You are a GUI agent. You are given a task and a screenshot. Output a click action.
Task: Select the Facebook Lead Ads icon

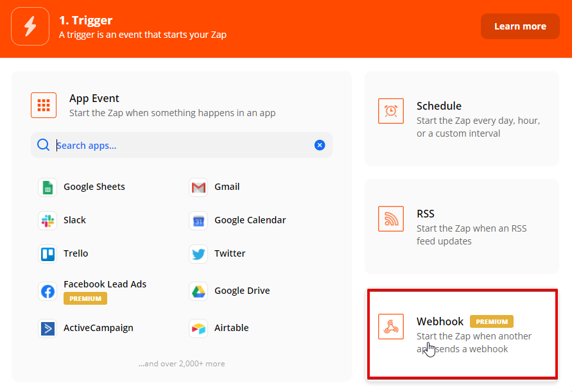(48, 291)
